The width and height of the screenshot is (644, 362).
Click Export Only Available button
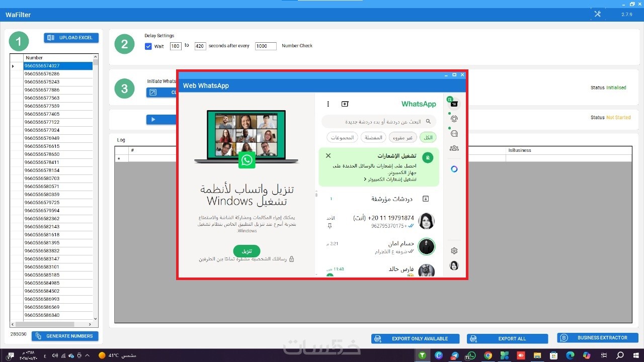click(416, 339)
